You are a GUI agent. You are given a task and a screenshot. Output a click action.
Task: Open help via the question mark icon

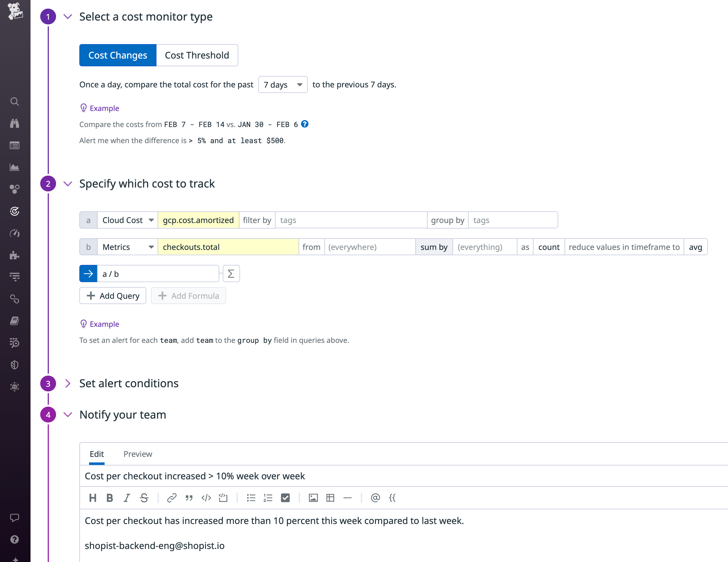[15, 539]
